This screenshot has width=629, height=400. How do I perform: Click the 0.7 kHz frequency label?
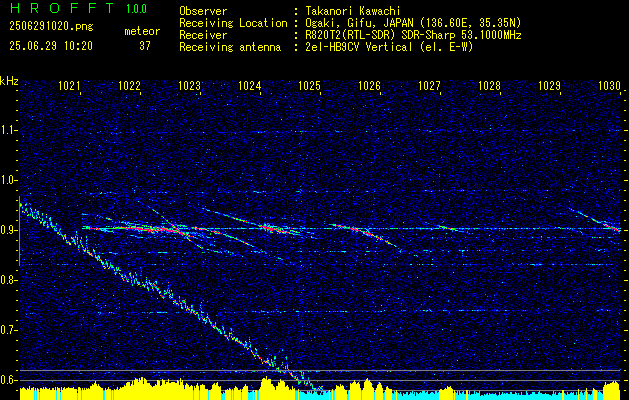point(8,330)
